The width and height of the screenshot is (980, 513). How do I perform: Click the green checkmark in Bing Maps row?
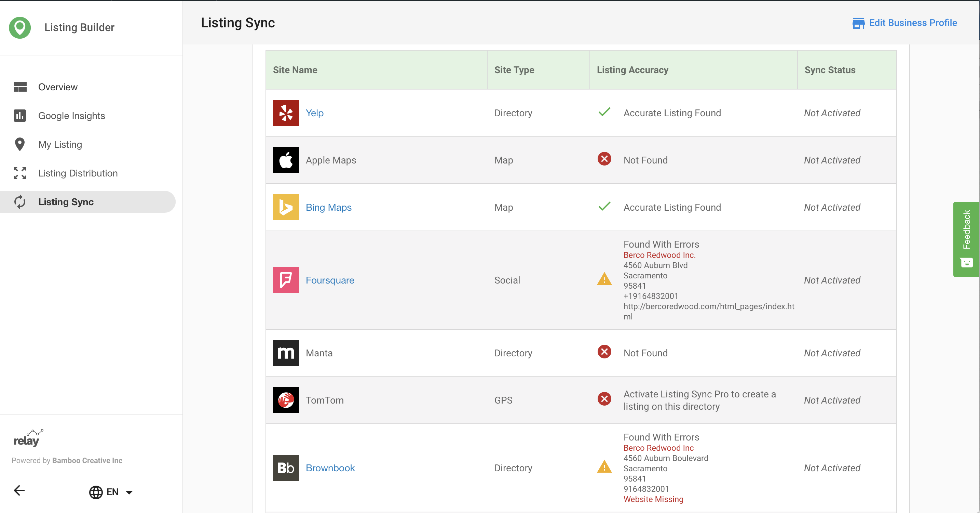(x=604, y=206)
